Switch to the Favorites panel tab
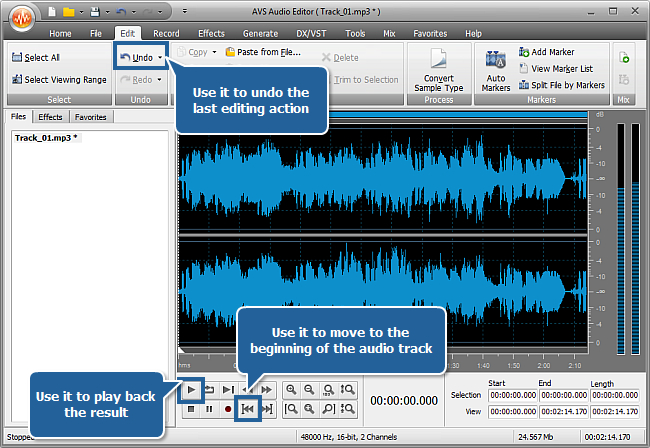Screen dimensions: 650x448 coord(91,117)
